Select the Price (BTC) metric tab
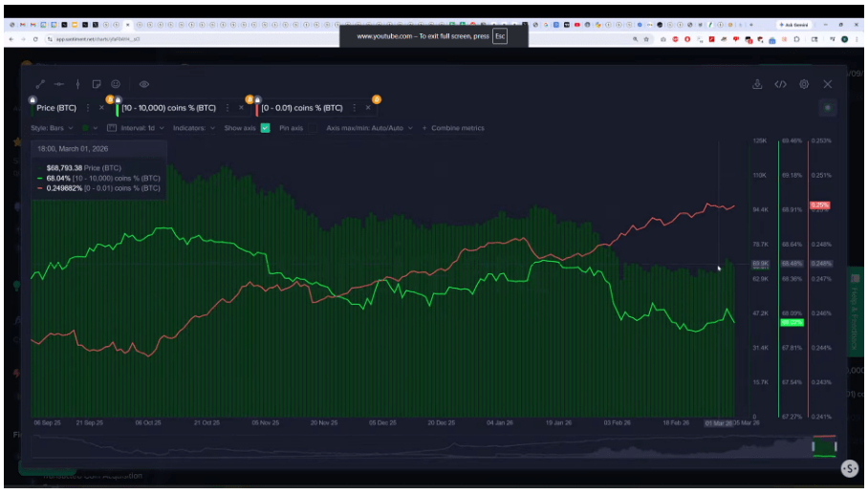Viewport: 868px width, 494px height. coord(58,108)
